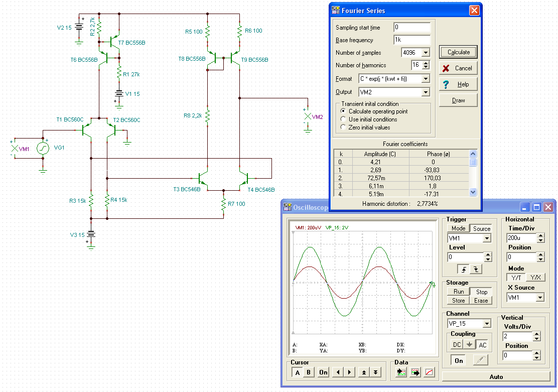This screenshot has height=392, width=558.
Task: Click Fourier coefficients scrollbar thumb
Action: (473, 162)
